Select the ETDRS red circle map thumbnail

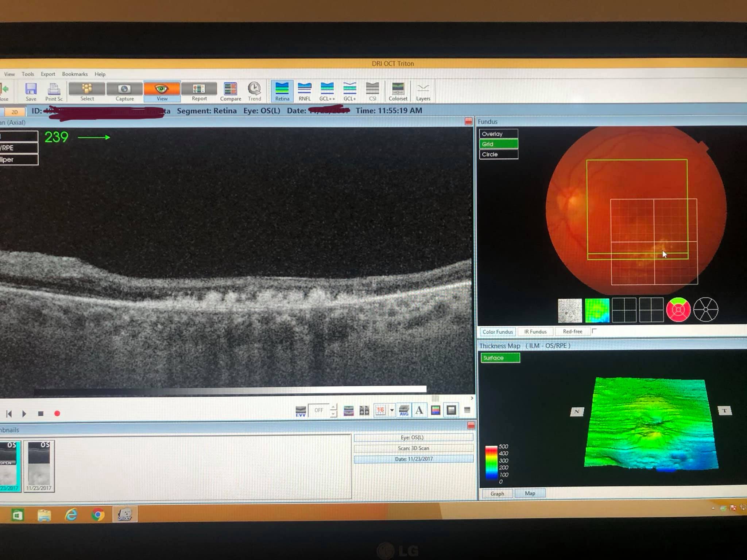(678, 310)
